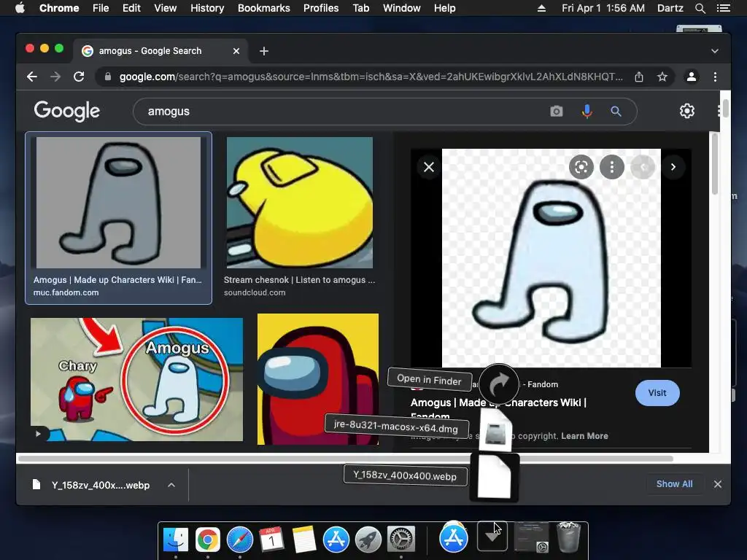This screenshot has width=747, height=560.
Task: Open the History menu
Action: [207, 8]
